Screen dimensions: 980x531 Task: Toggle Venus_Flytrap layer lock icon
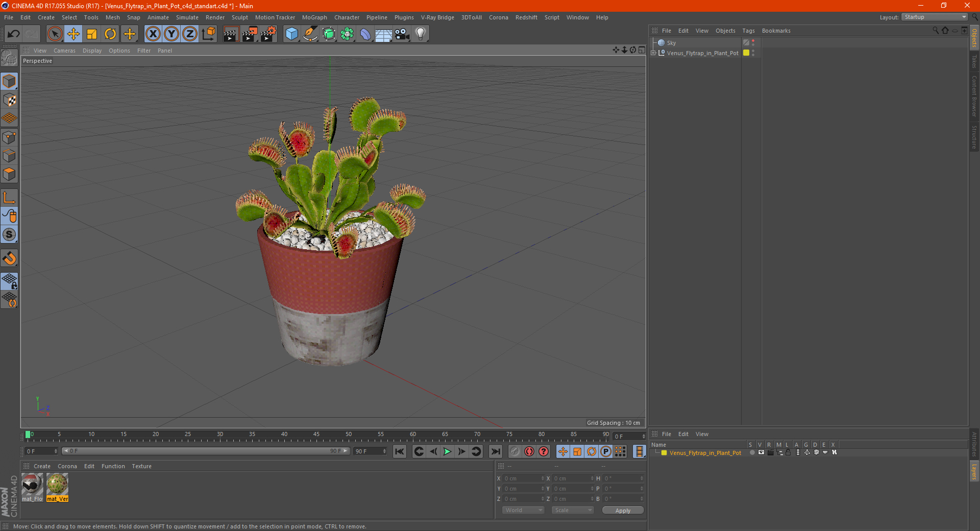pyautogui.click(x=788, y=453)
